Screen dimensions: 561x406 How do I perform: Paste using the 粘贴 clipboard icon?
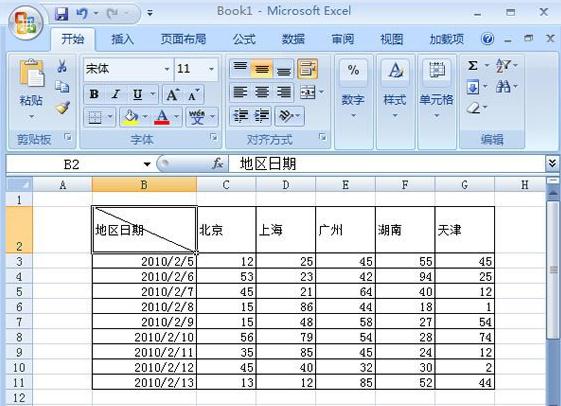[x=32, y=73]
